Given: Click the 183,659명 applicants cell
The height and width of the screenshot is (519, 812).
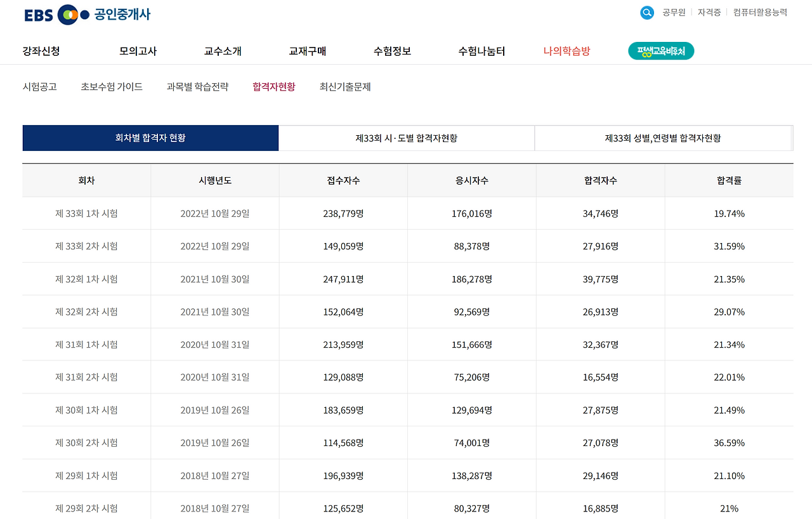Looking at the screenshot, I should (x=343, y=411).
